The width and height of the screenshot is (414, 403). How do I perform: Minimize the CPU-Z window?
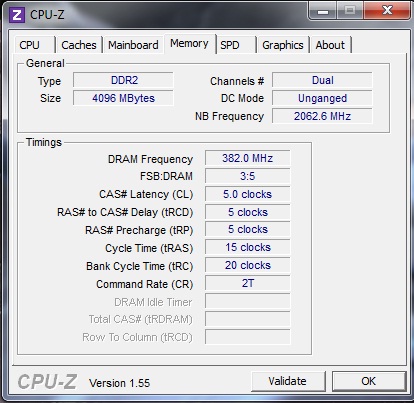(x=323, y=11)
